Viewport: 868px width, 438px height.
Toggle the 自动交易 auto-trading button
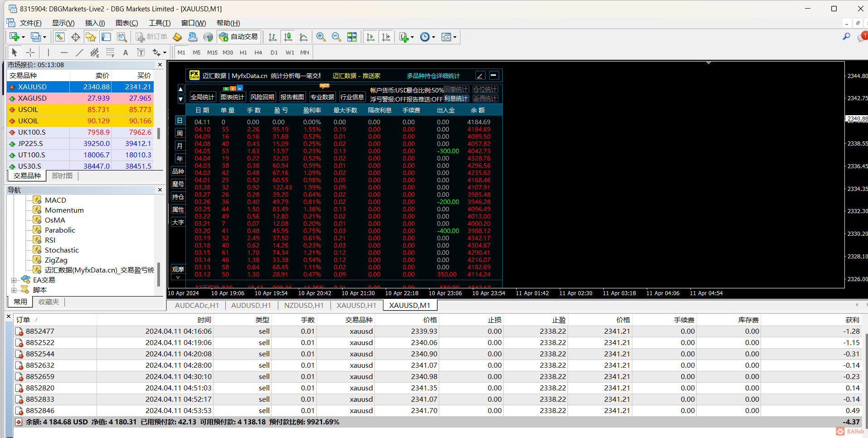pyautogui.click(x=238, y=37)
